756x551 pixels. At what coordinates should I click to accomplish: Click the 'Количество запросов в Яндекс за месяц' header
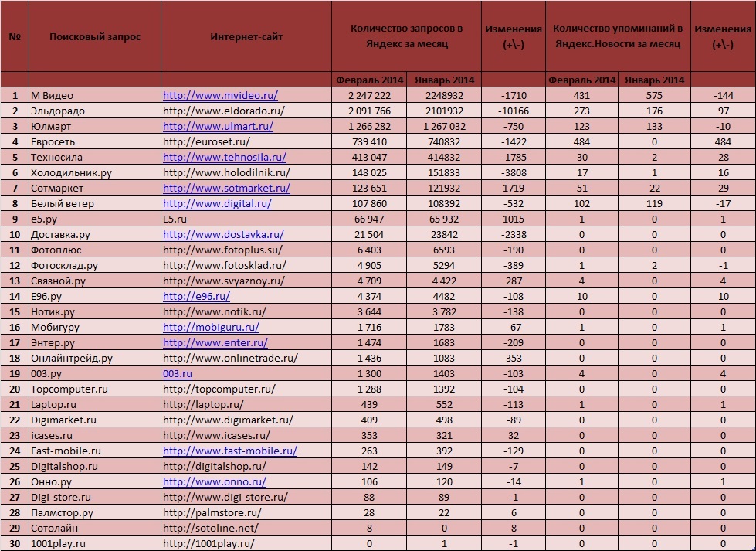(x=406, y=36)
